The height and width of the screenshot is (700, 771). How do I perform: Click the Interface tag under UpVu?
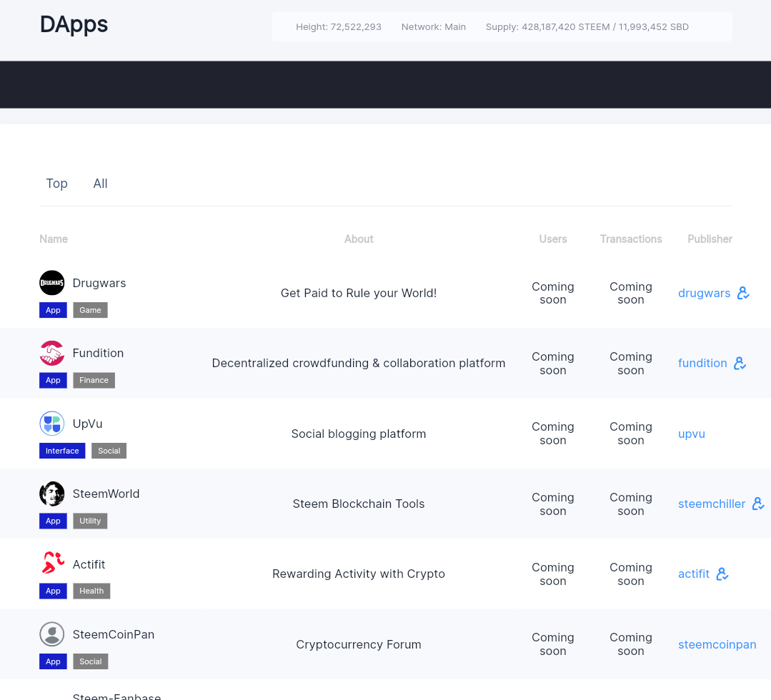pyautogui.click(x=62, y=451)
